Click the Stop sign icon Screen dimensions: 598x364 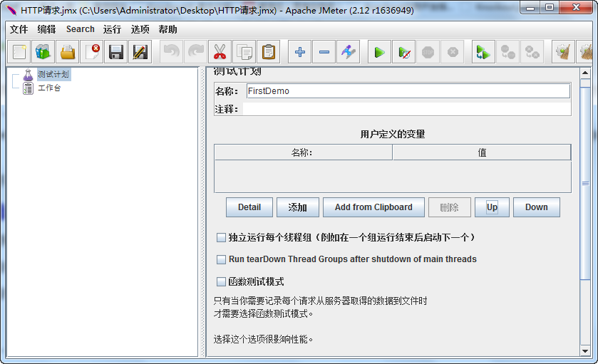pyautogui.click(x=428, y=52)
